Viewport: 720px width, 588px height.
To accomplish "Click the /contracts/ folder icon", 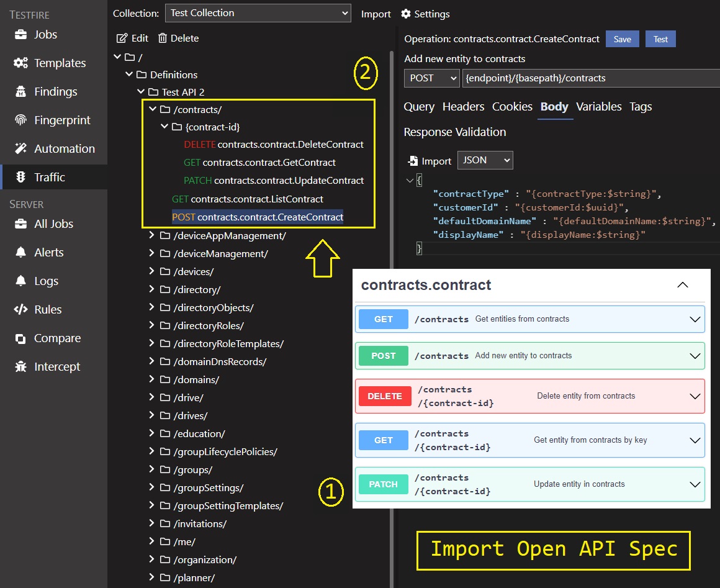I will [x=165, y=109].
